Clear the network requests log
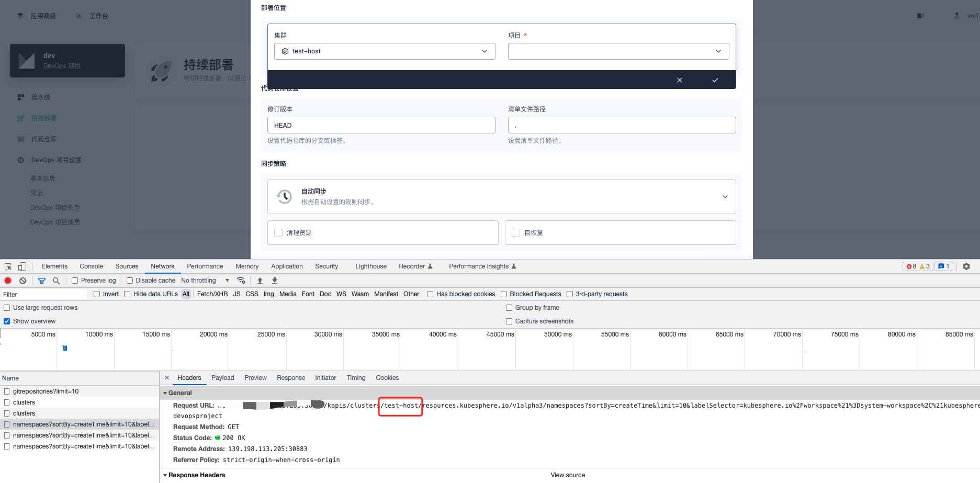The width and height of the screenshot is (980, 483). pos(22,280)
